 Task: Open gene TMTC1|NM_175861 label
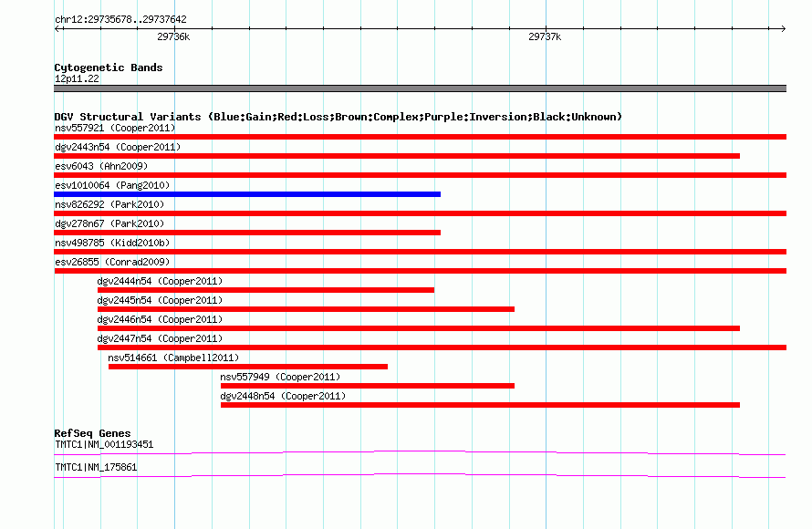tap(96, 467)
